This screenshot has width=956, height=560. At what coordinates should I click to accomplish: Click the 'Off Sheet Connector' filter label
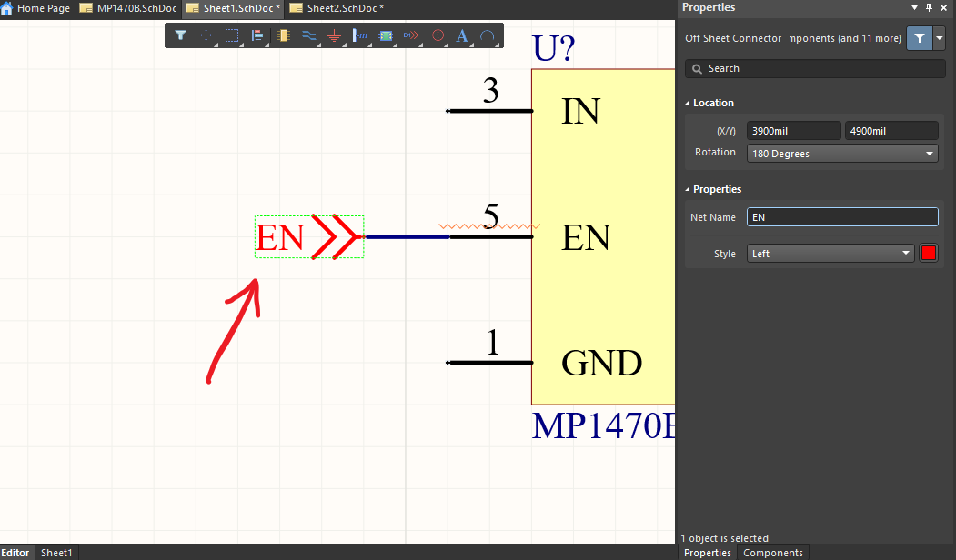coord(733,38)
